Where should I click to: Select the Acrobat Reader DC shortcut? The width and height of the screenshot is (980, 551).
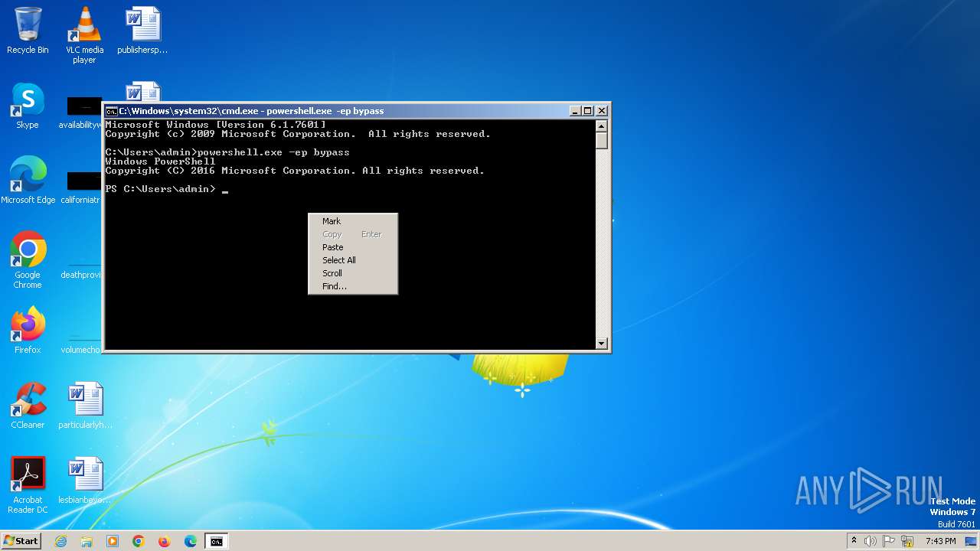[x=28, y=485]
